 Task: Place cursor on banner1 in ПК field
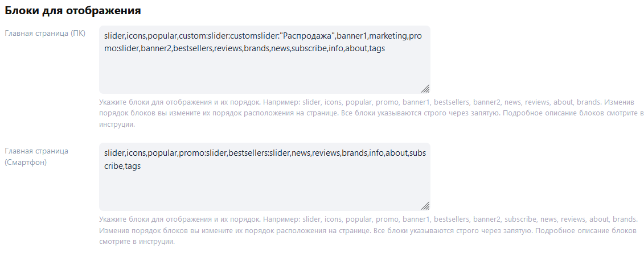point(351,36)
